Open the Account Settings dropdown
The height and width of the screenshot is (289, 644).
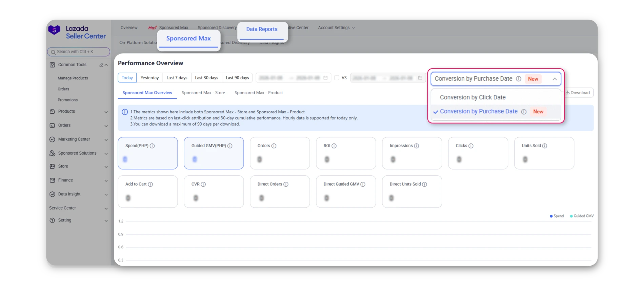(x=336, y=28)
